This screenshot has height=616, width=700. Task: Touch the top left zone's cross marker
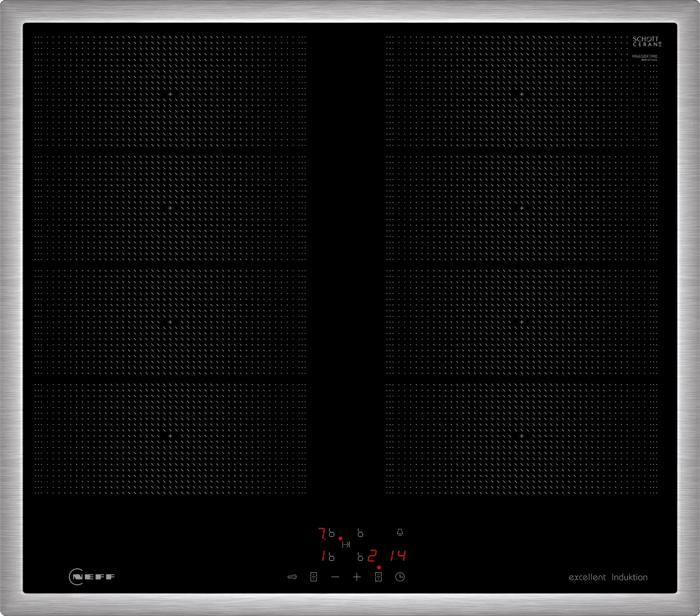click(170, 94)
